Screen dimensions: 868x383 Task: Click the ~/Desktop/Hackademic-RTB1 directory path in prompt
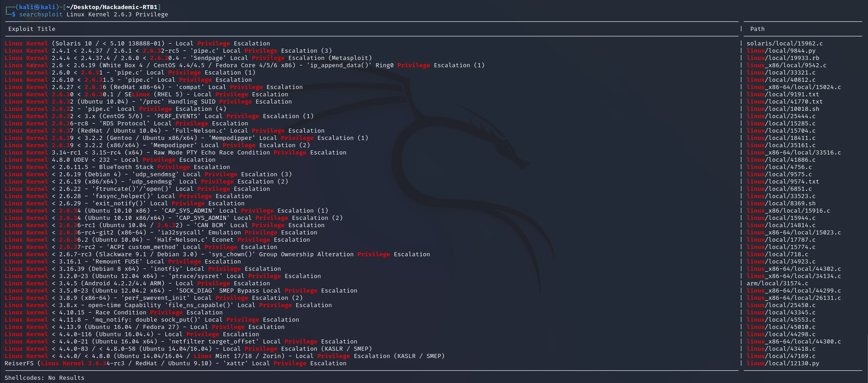coord(112,7)
